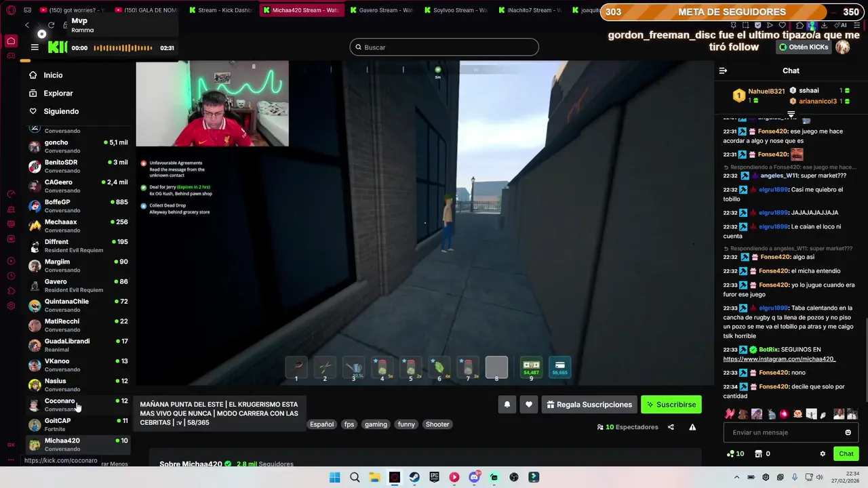The image size is (868, 488).
Task: Open OBS Studio from the taskbar
Action: click(x=514, y=477)
